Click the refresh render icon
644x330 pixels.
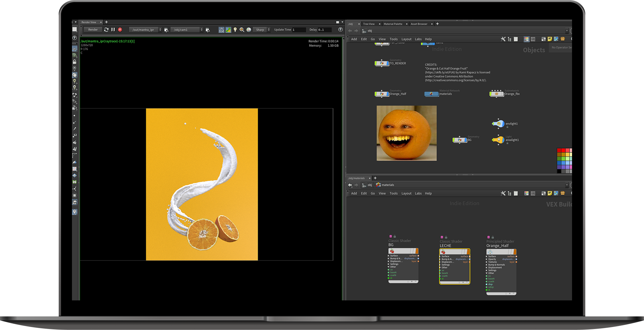click(106, 30)
